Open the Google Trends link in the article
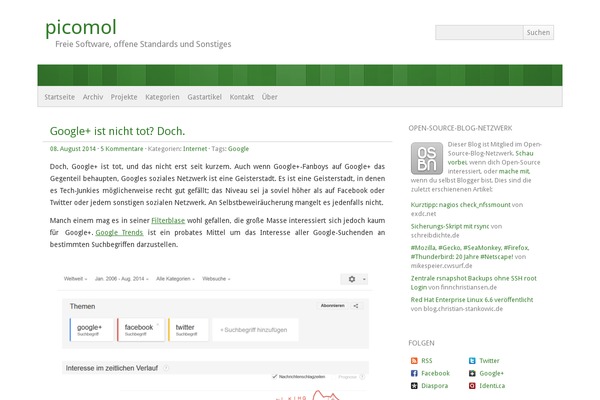 (119, 232)
